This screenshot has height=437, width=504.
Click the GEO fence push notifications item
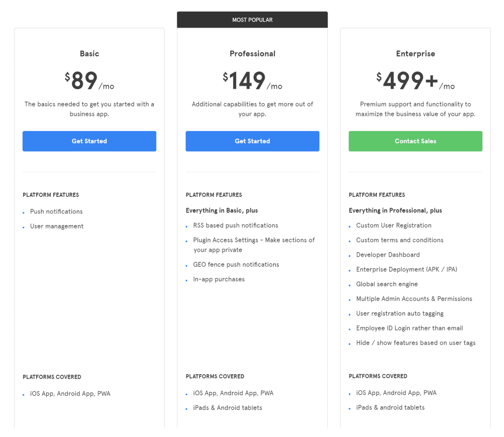[x=236, y=264]
